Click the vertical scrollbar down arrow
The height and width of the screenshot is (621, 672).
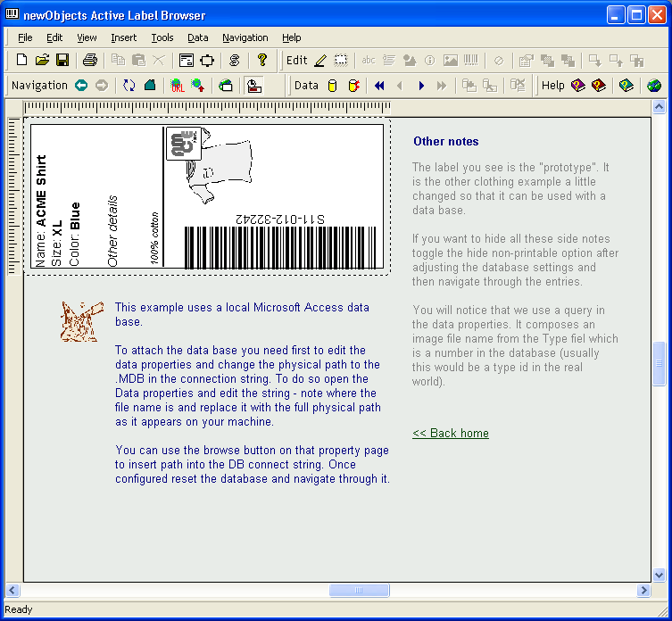pyautogui.click(x=659, y=575)
